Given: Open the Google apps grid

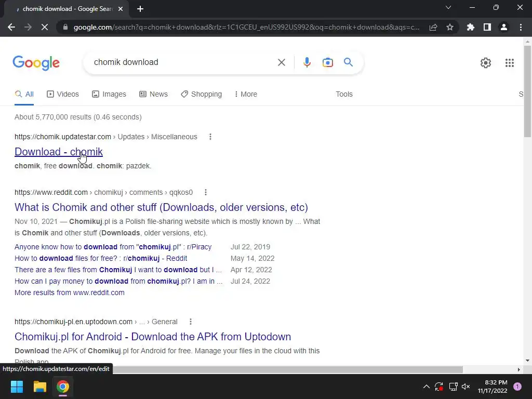Looking at the screenshot, I should click(510, 63).
